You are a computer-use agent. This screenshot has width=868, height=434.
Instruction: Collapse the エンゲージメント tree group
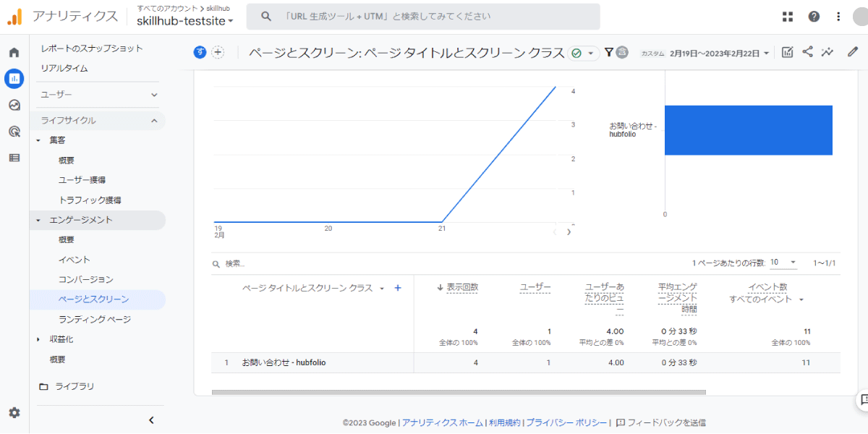[x=38, y=220]
